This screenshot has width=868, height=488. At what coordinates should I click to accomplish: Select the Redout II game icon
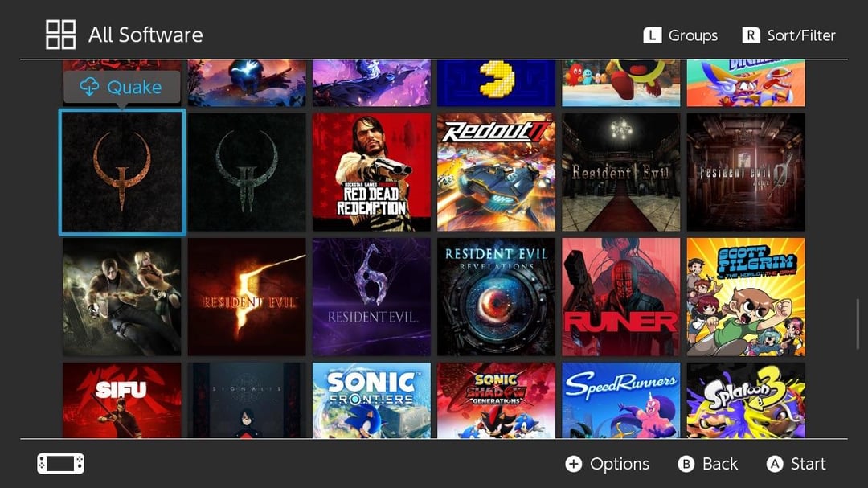(x=496, y=172)
